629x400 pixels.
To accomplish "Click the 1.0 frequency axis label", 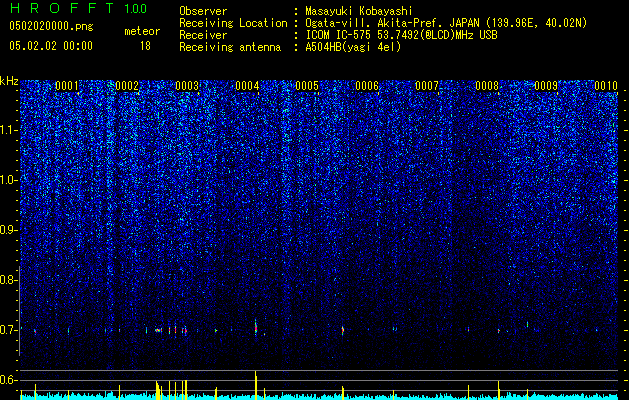I will (9, 180).
